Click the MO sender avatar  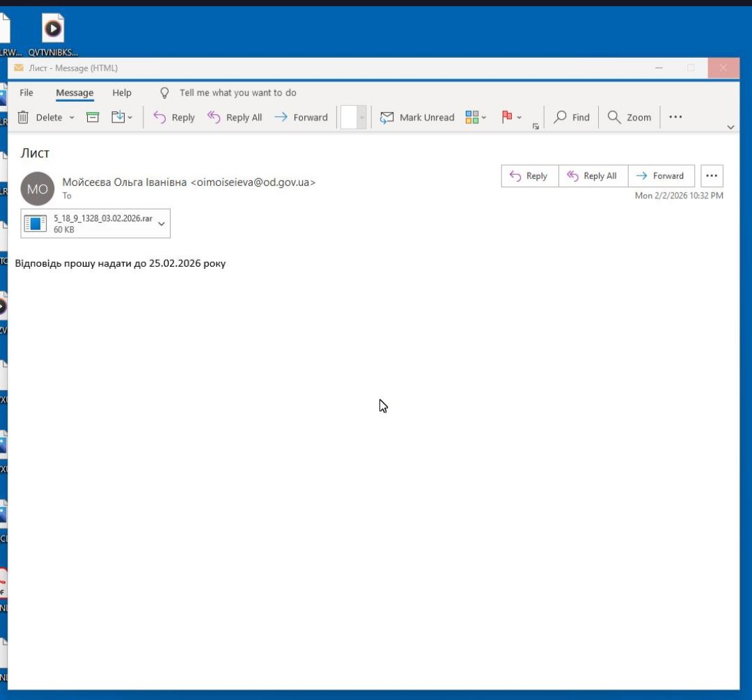pos(38,189)
